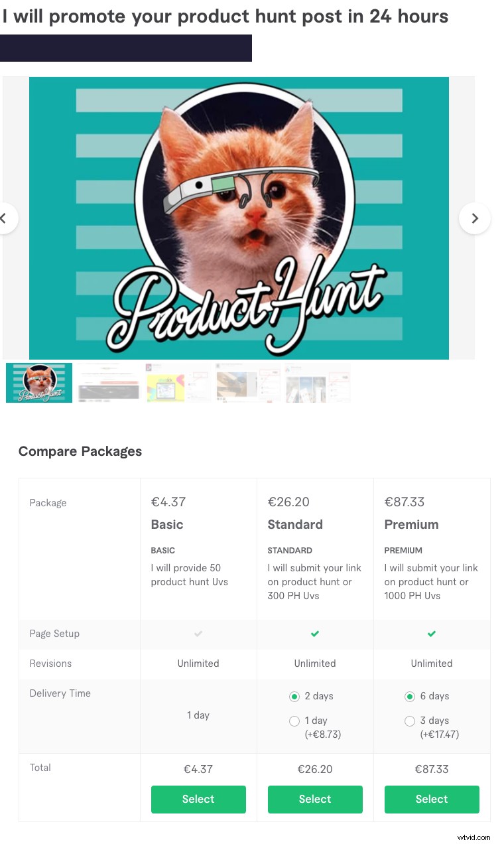Click the Page Setup checkmark for Standard
This screenshot has height=844, width=504.
[x=315, y=634]
